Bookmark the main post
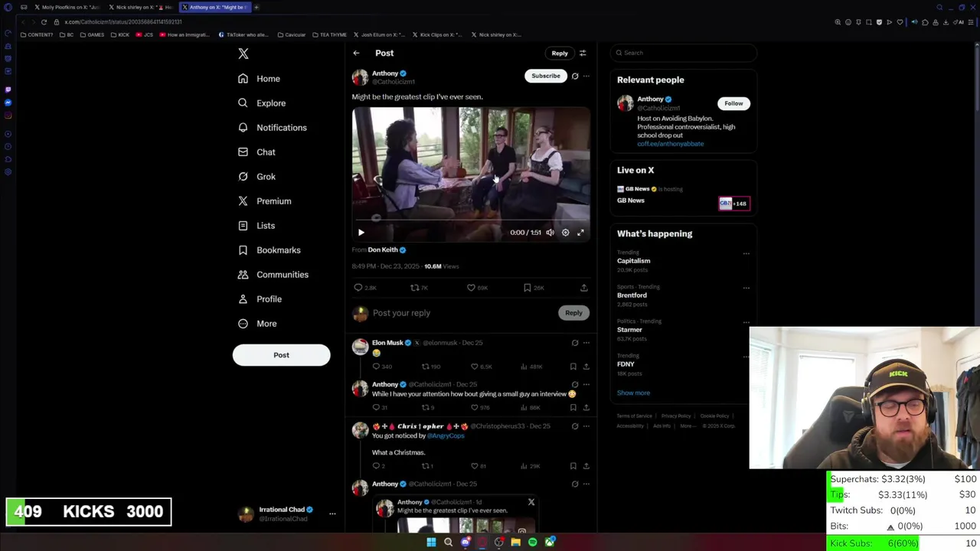Screen dimensions: 980x551 pos(528,288)
